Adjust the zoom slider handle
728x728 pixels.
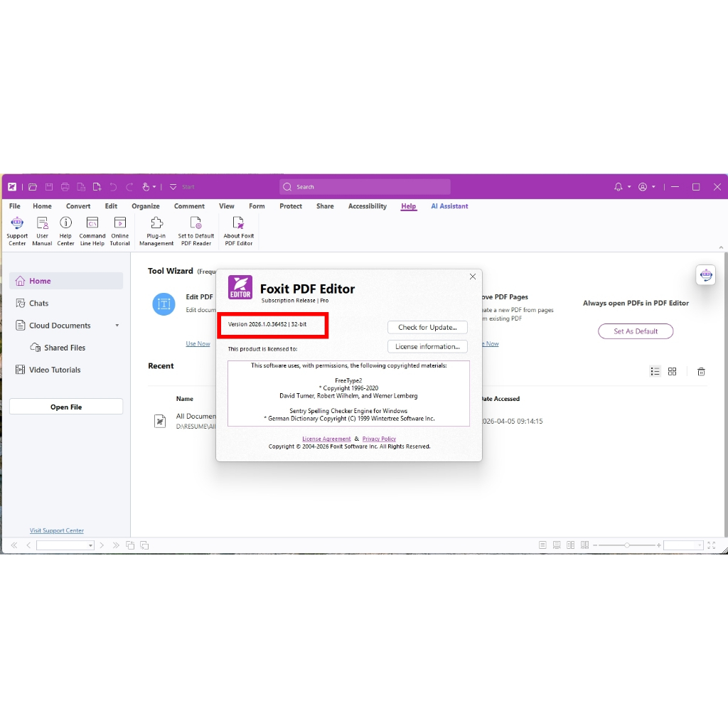click(x=627, y=545)
